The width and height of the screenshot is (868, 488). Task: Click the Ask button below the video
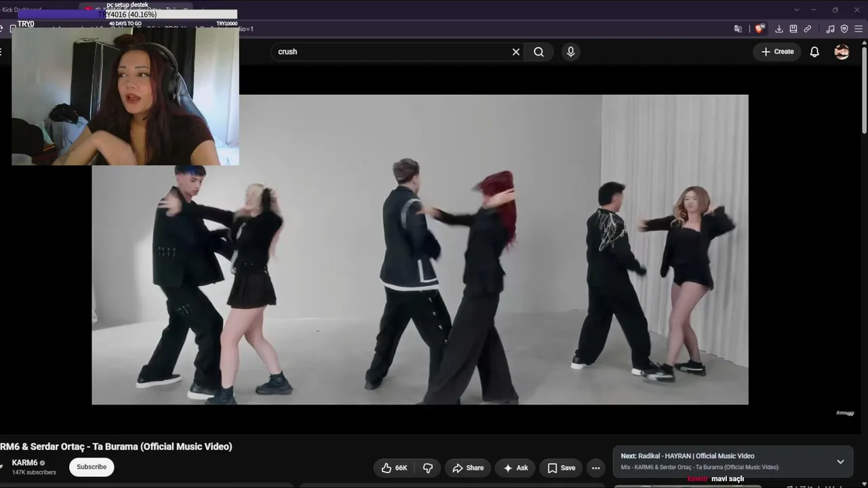(x=515, y=468)
